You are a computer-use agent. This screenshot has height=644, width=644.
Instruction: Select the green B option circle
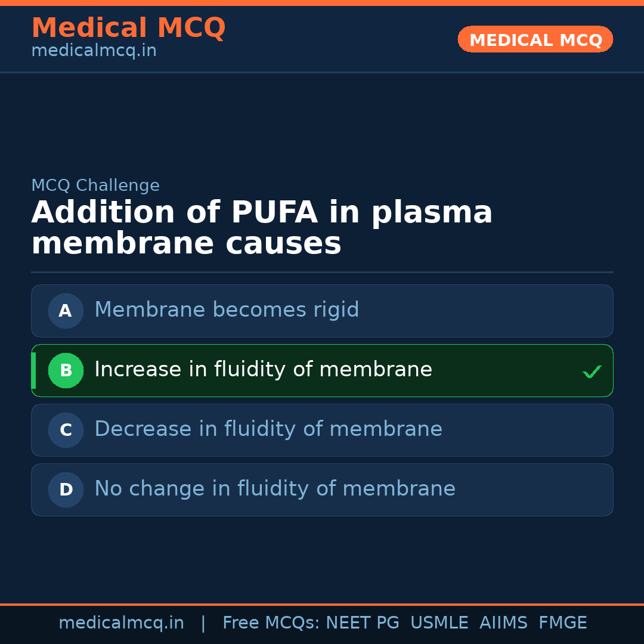click(x=66, y=370)
